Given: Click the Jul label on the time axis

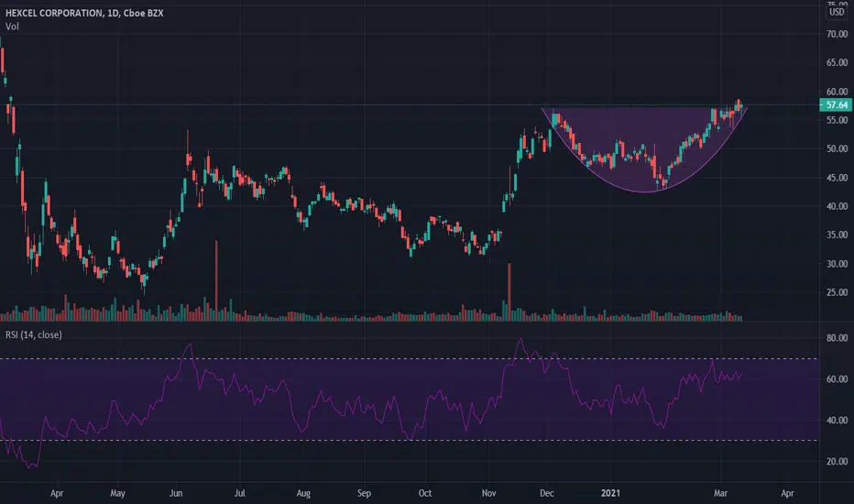Looking at the screenshot, I should coord(239,493).
